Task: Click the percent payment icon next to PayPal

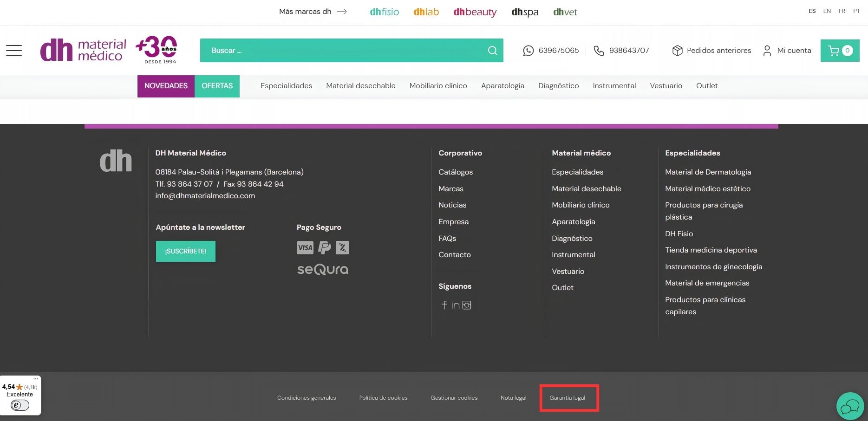Action: pos(342,247)
